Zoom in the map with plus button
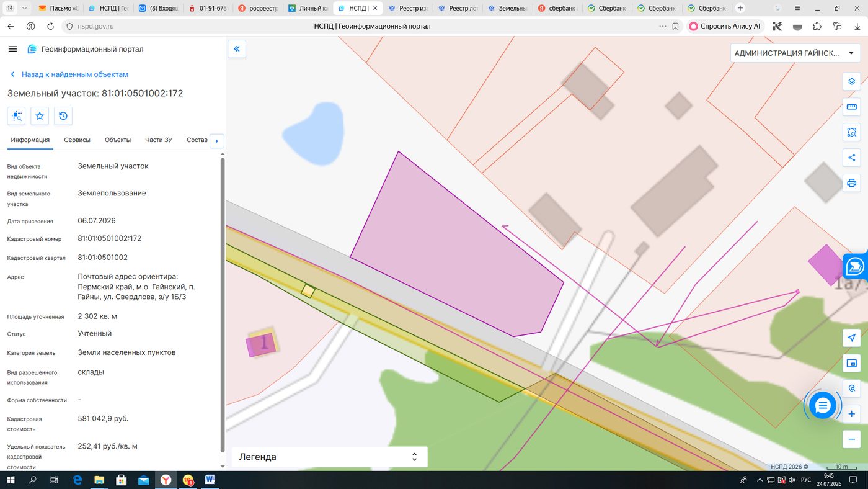Image resolution: width=868 pixels, height=489 pixels. [x=851, y=414]
